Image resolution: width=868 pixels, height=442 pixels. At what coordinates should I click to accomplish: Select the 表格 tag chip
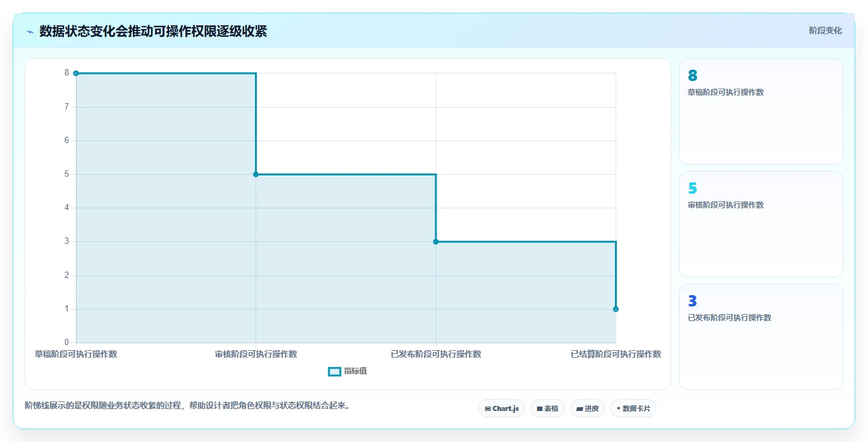(x=547, y=408)
